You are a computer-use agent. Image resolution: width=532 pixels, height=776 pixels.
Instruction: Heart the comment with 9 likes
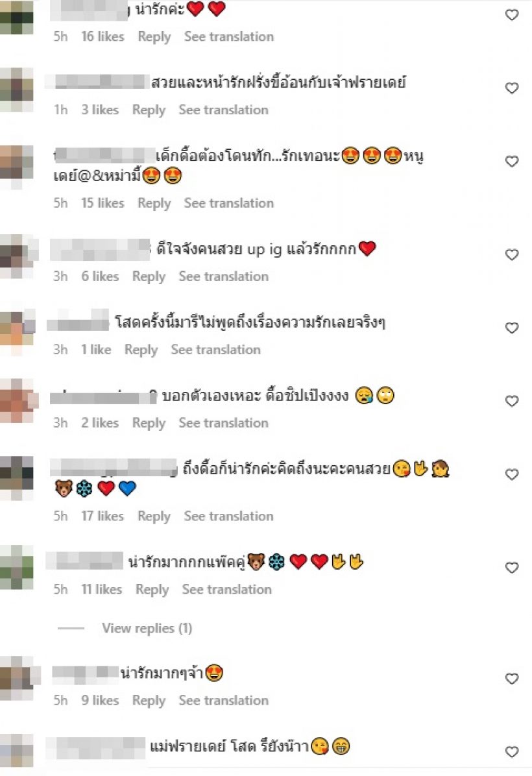(512, 679)
